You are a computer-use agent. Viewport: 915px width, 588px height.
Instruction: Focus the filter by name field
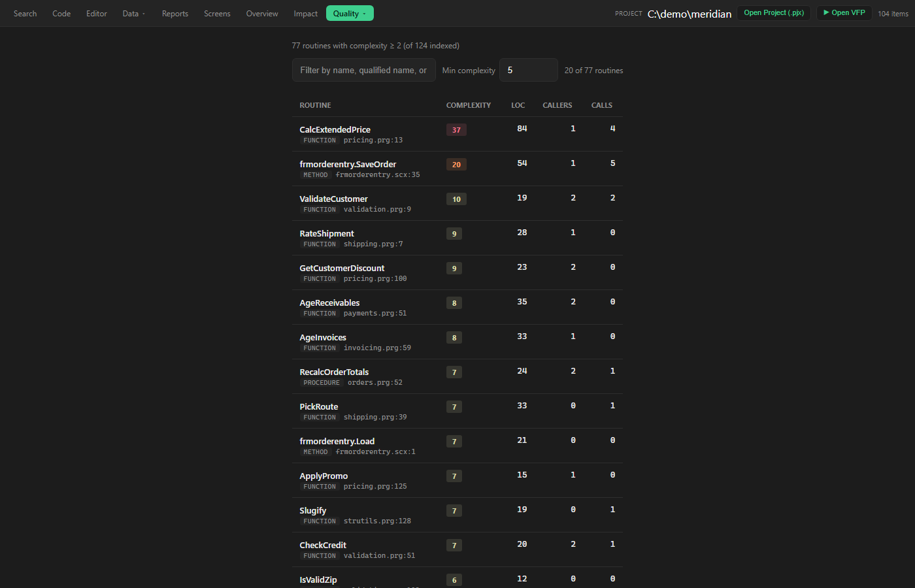tap(363, 70)
